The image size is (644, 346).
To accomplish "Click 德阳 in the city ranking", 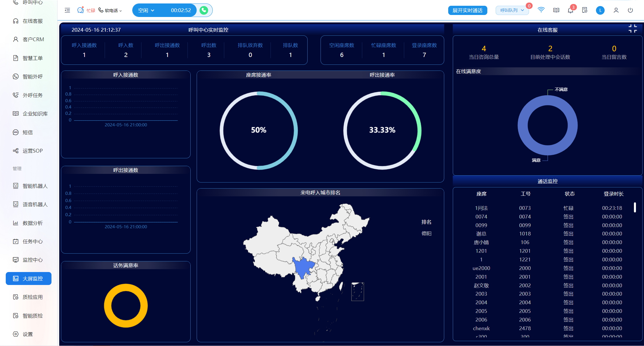I will [x=426, y=233].
